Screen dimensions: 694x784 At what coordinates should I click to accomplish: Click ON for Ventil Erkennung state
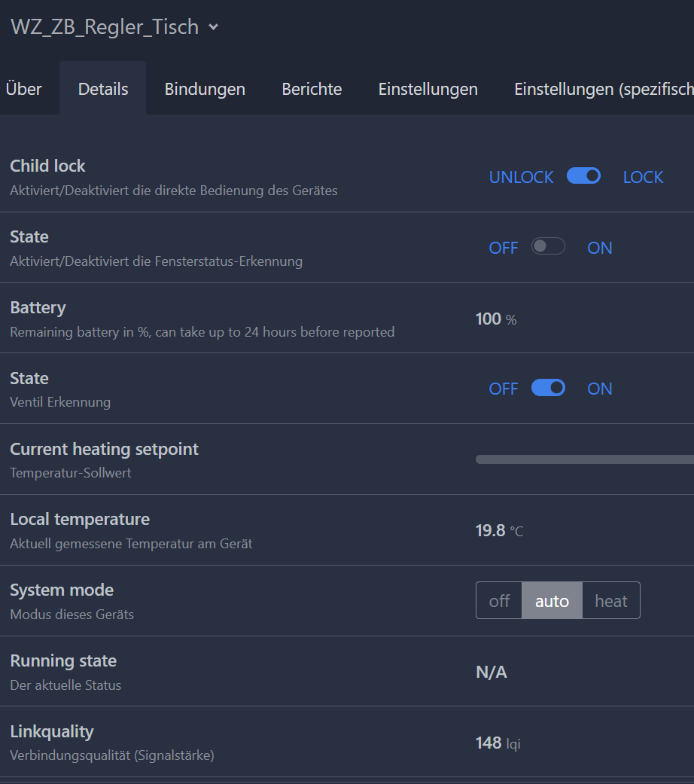(599, 389)
